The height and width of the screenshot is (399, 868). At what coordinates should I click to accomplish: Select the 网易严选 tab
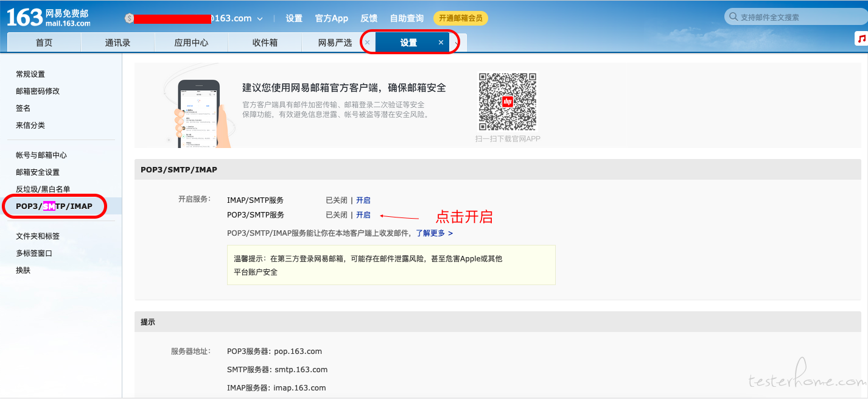point(335,43)
